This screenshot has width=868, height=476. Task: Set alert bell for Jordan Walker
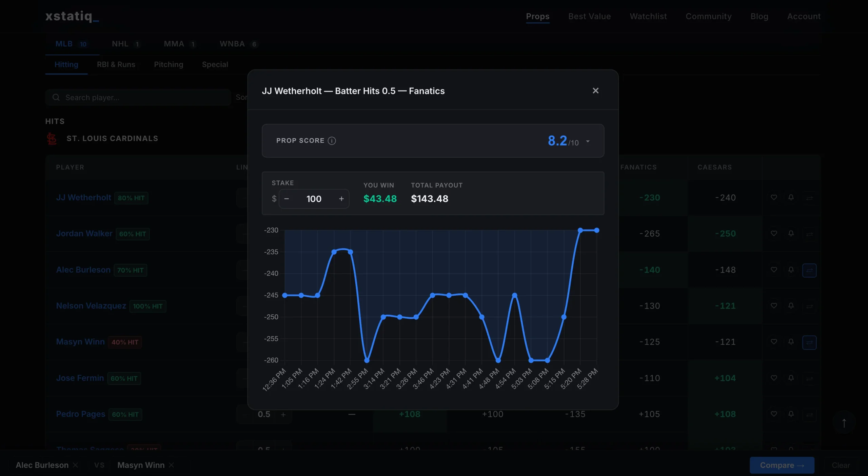tap(791, 233)
